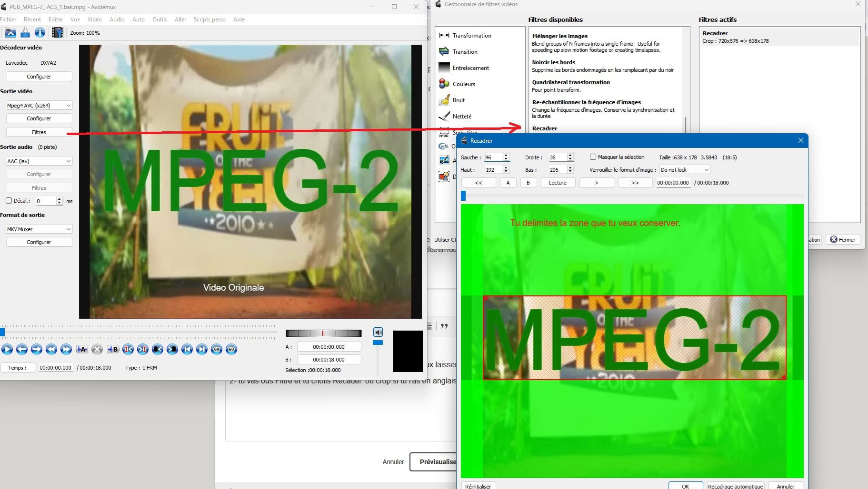The width and height of the screenshot is (868, 489).
Task: Adjust the audio volume slider handle
Action: 378,342
